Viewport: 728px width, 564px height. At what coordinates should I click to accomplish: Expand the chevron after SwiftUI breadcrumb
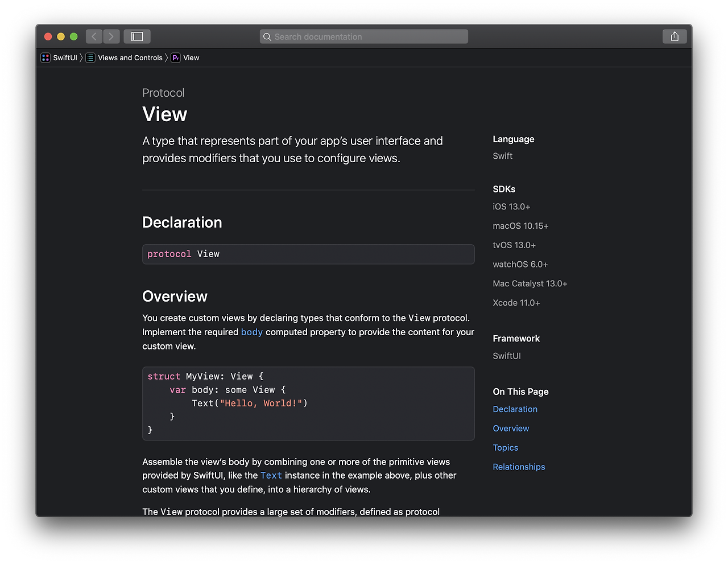pyautogui.click(x=81, y=57)
